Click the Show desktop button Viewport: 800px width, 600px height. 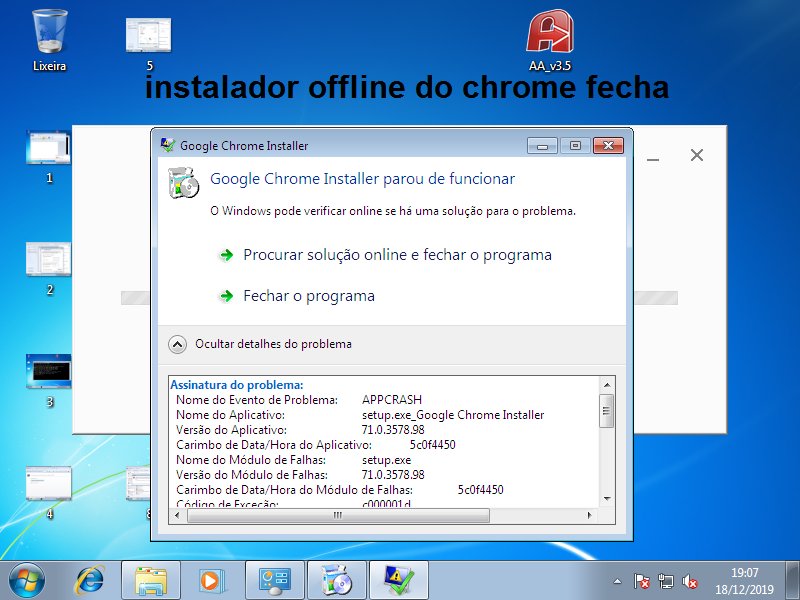pos(793,581)
